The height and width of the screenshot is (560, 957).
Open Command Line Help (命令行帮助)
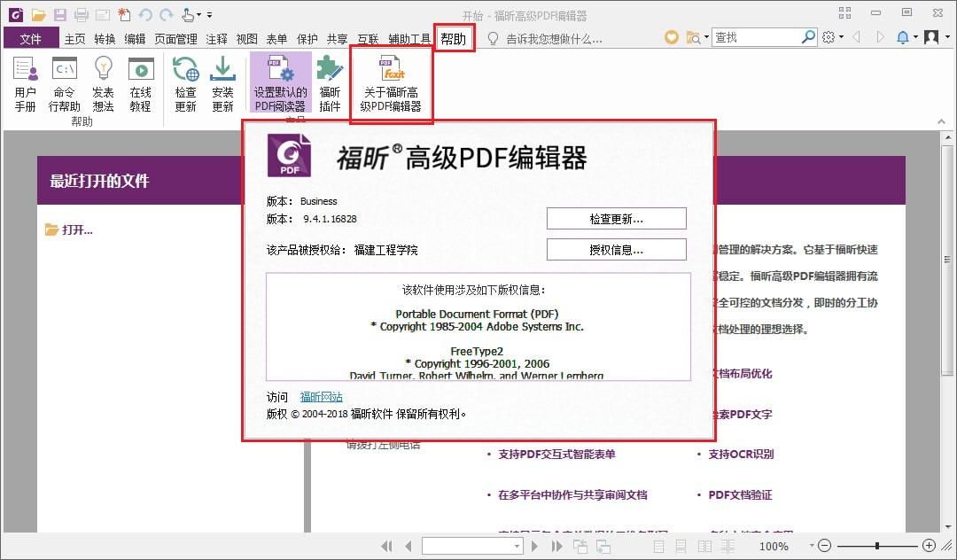pos(64,84)
